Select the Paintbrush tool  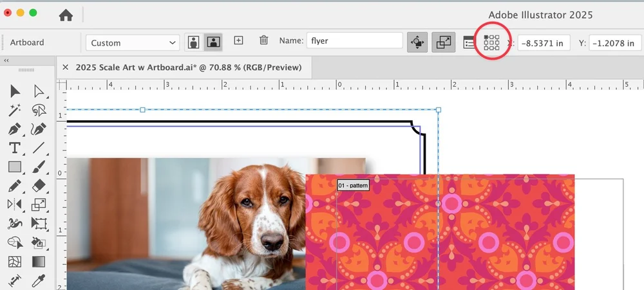point(39,167)
